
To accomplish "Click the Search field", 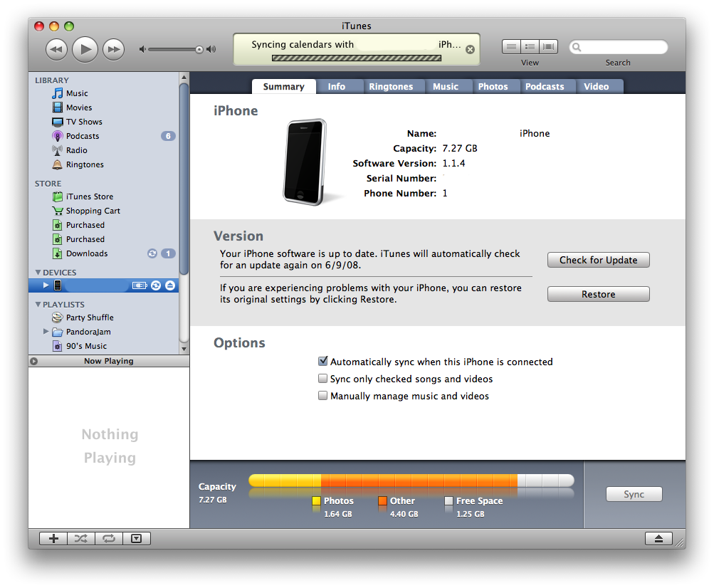I will point(619,47).
